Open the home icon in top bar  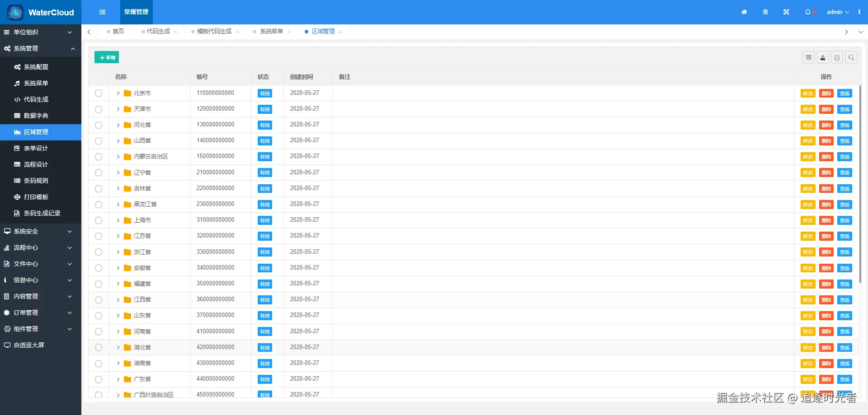click(x=744, y=12)
